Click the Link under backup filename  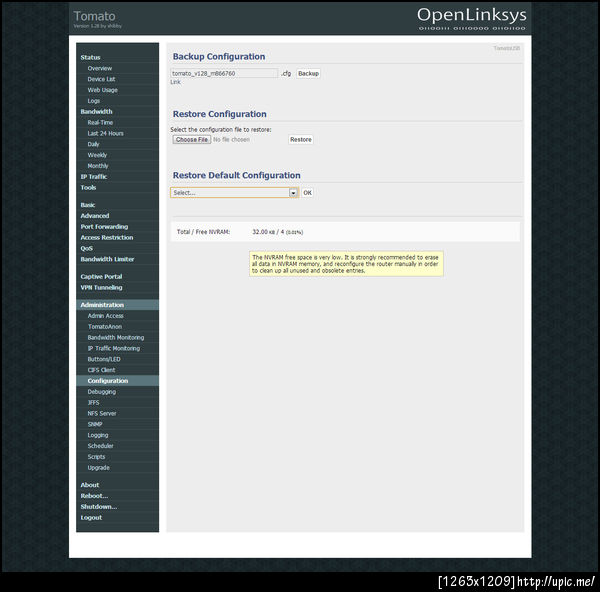(175, 82)
